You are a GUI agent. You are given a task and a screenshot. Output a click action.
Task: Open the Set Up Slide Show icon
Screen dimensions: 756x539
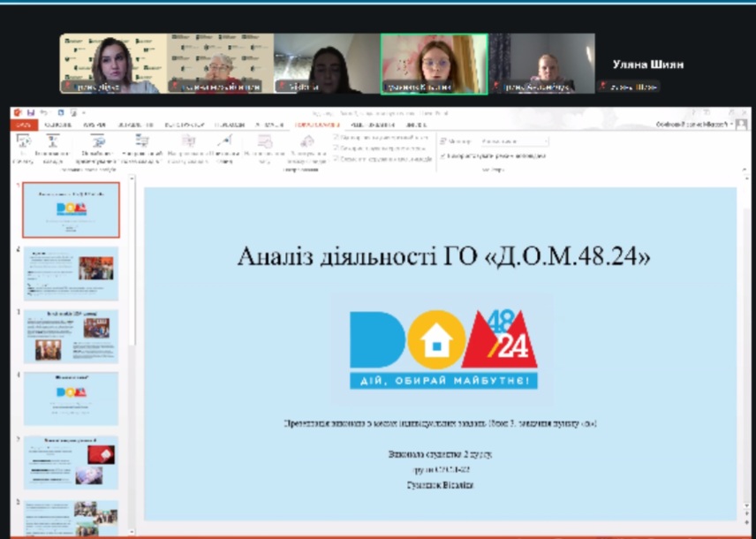tap(188, 140)
